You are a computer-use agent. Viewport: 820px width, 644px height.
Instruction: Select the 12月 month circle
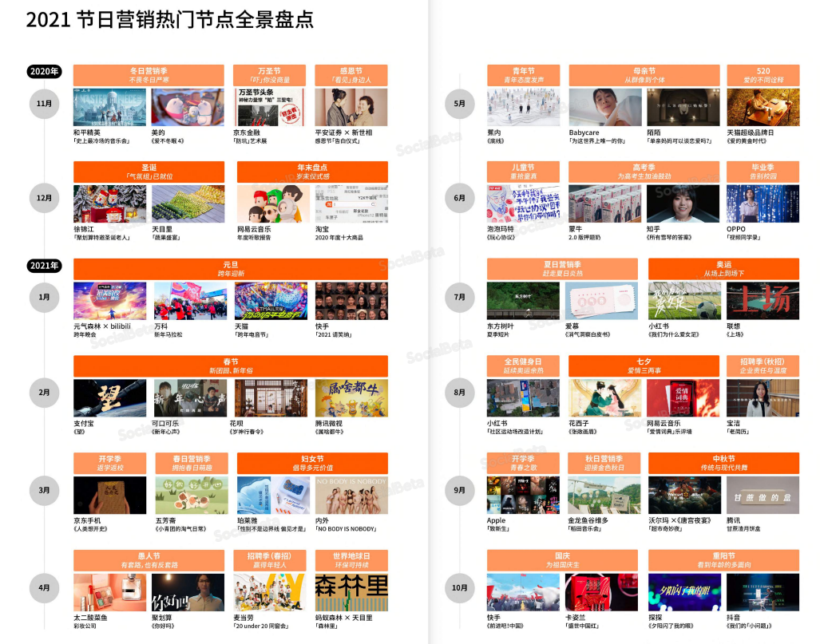click(x=45, y=198)
